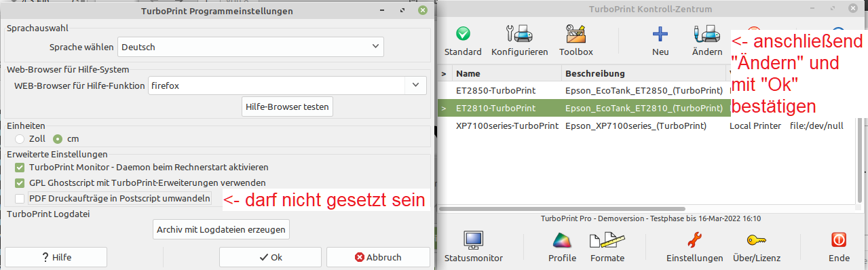
Task: Sort printer list by Name column
Action: pos(506,73)
